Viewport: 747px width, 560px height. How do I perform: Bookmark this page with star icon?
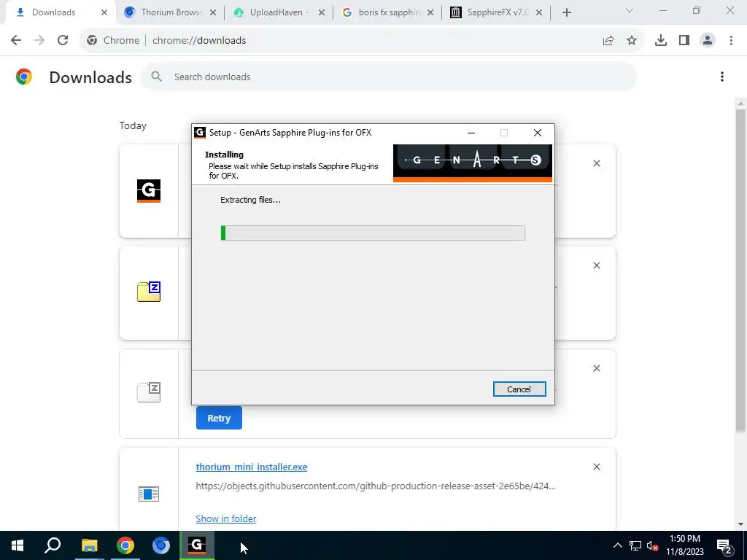click(632, 41)
